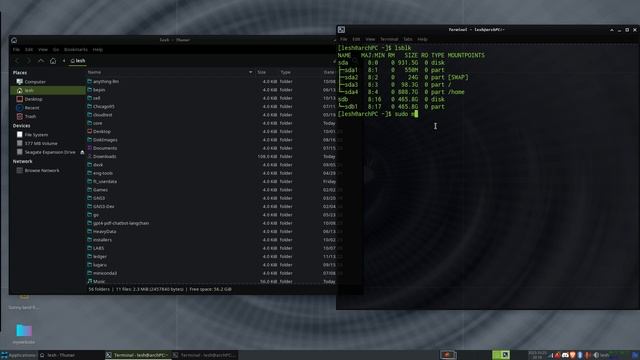Viewport: 640px width, 360px height.
Task: Click the terminal icon in Terminal title bar
Action: pos(341,30)
